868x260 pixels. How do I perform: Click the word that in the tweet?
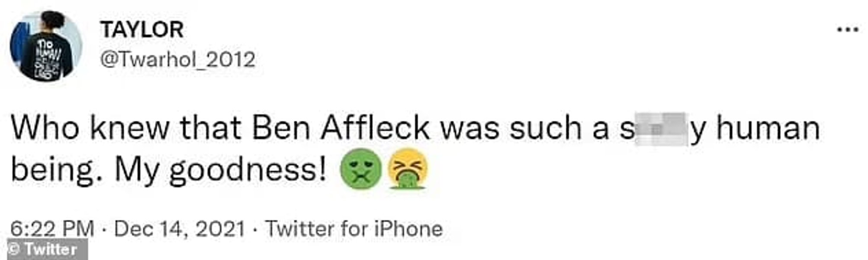pyautogui.click(x=210, y=128)
